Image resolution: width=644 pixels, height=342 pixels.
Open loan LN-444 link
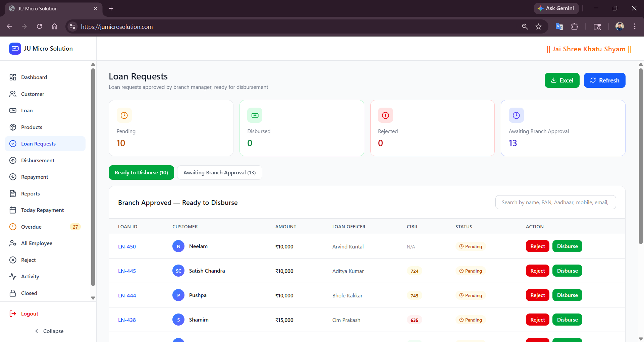pos(127,295)
